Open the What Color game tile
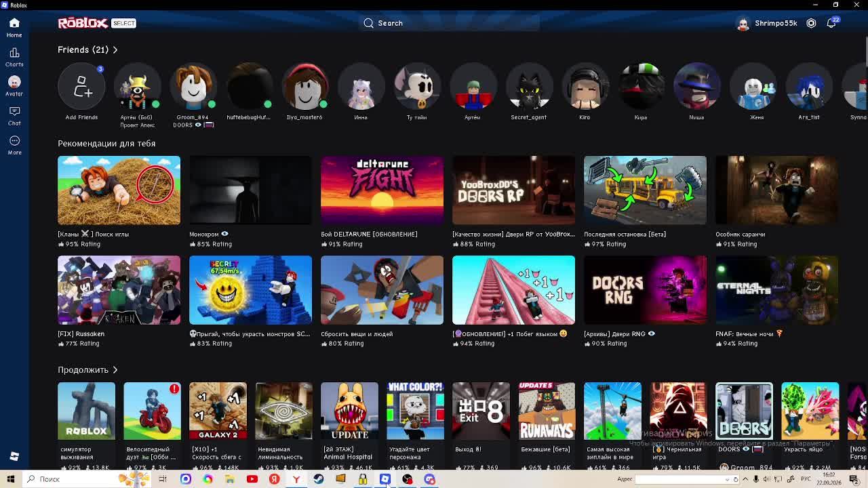 click(x=415, y=411)
